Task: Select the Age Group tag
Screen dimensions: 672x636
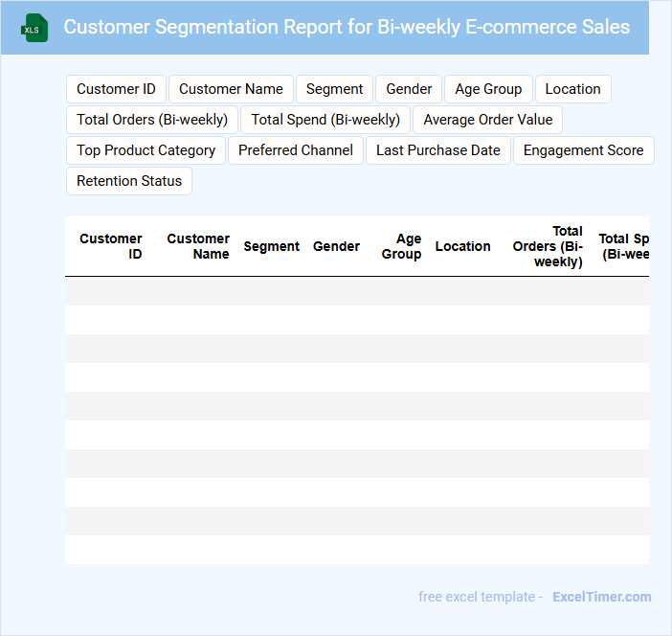Action: [488, 89]
